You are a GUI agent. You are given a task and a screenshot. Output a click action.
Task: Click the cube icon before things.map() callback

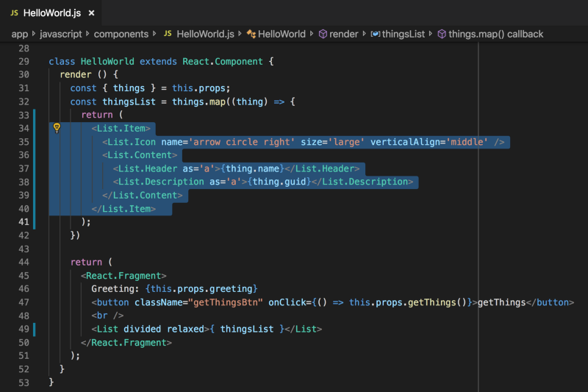pyautogui.click(x=442, y=34)
